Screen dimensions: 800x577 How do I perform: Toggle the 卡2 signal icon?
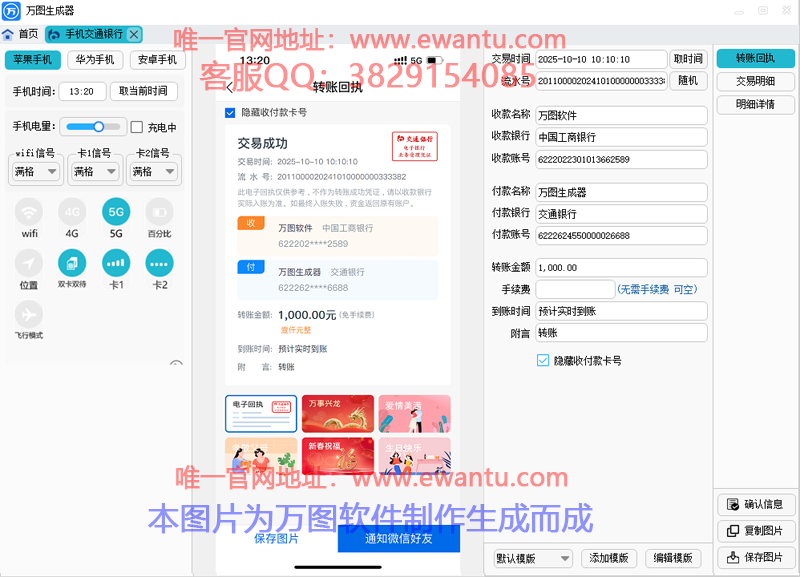tap(159, 263)
